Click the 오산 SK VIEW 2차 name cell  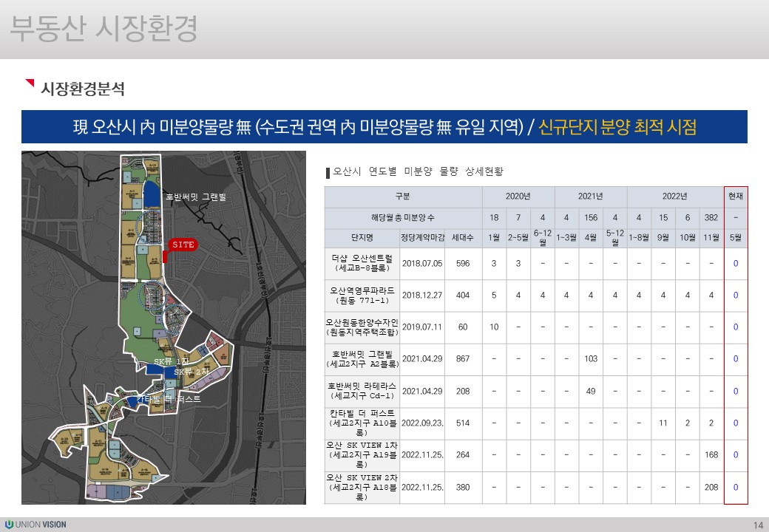tap(362, 487)
